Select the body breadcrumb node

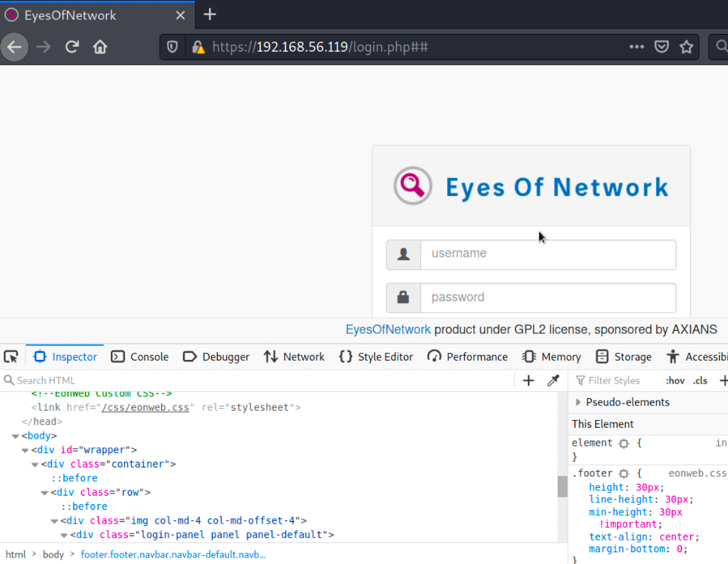click(x=53, y=554)
